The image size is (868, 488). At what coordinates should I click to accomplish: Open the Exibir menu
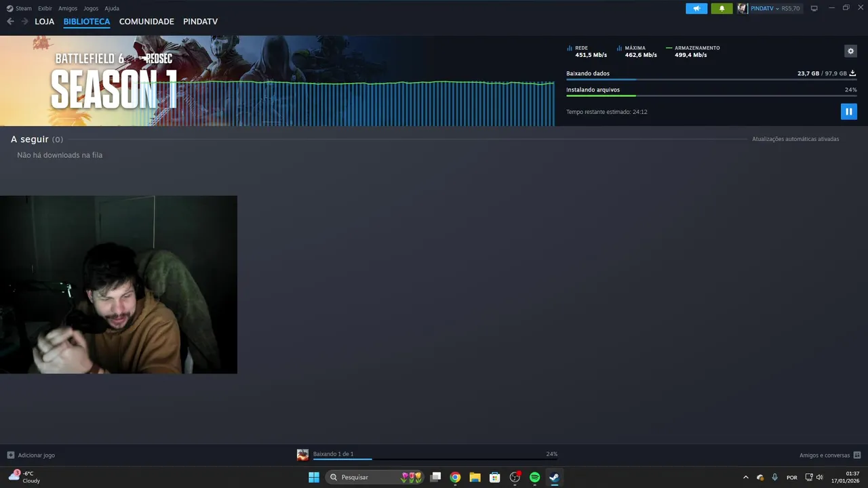pyautogui.click(x=45, y=8)
